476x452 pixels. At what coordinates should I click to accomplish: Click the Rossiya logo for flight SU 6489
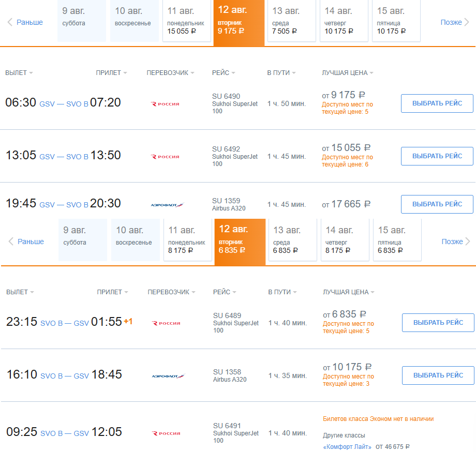coord(166,323)
